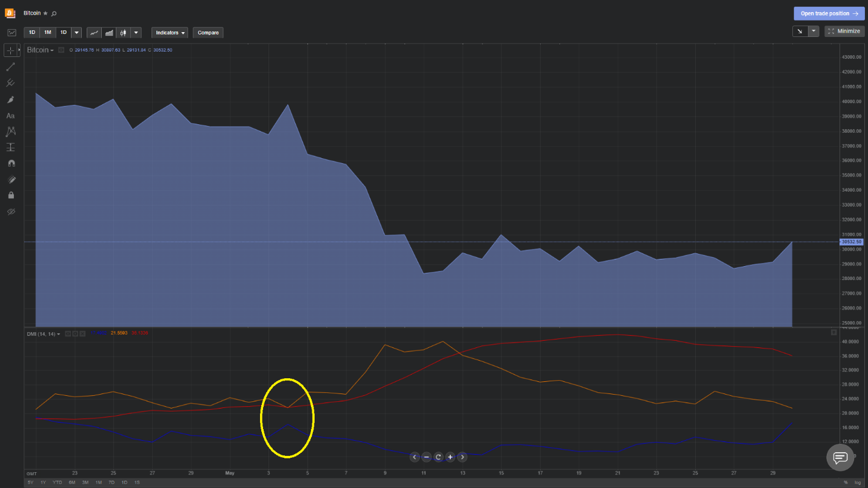Choose the Aa text annotation tool

coord(11,115)
